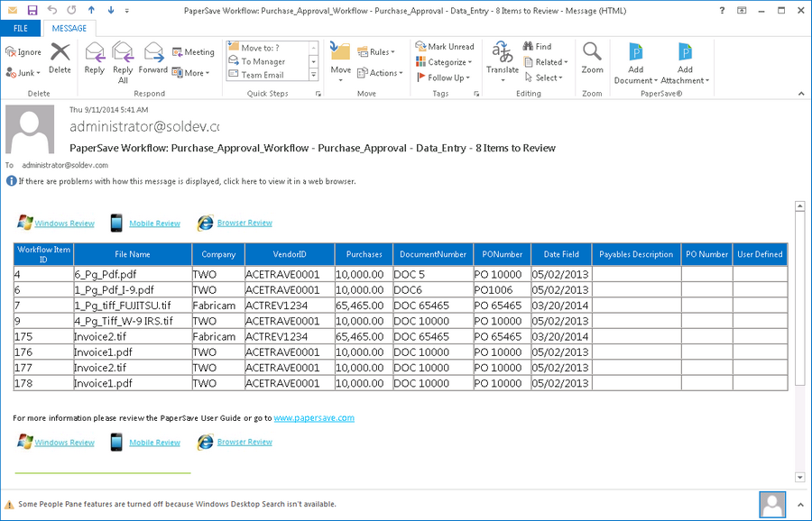Click the message body scroll down arrow
The image size is (812, 521).
[800, 477]
